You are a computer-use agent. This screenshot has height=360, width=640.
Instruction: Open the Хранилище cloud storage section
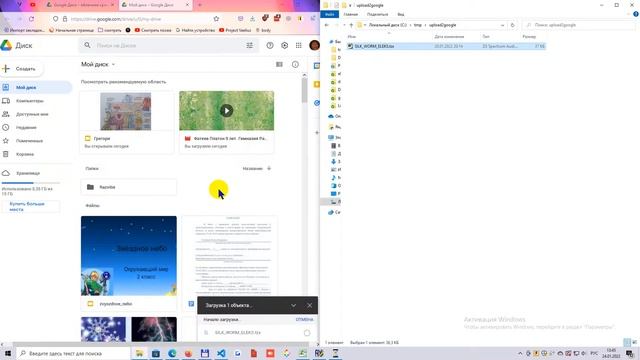(x=29, y=173)
